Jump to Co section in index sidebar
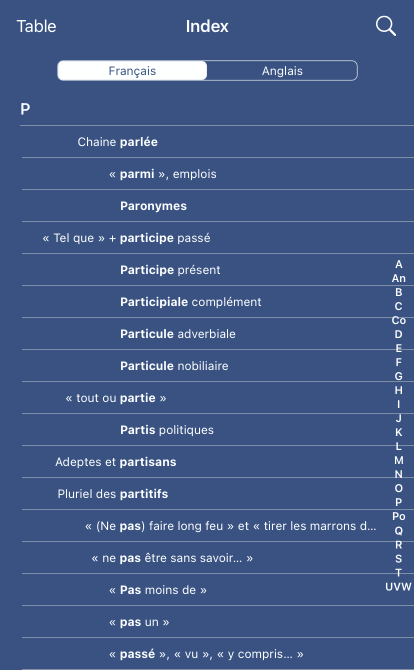Screen dimensions: 414x670 tap(399, 320)
